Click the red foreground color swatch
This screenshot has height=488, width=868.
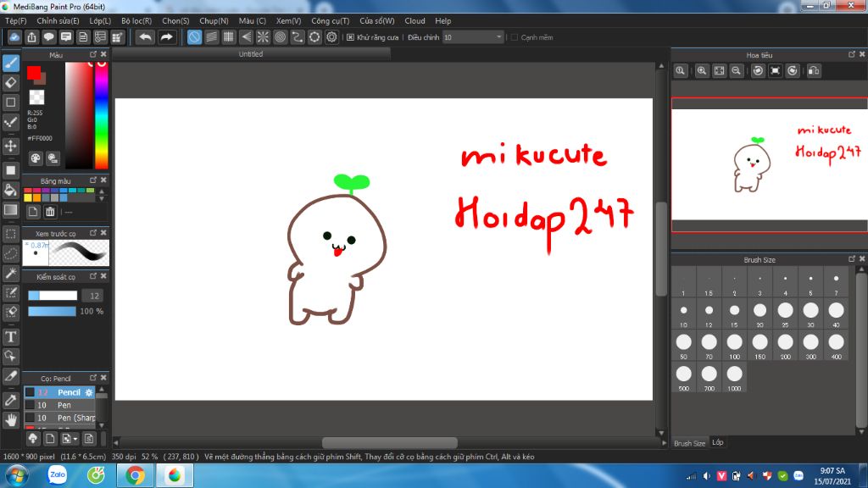click(34, 73)
